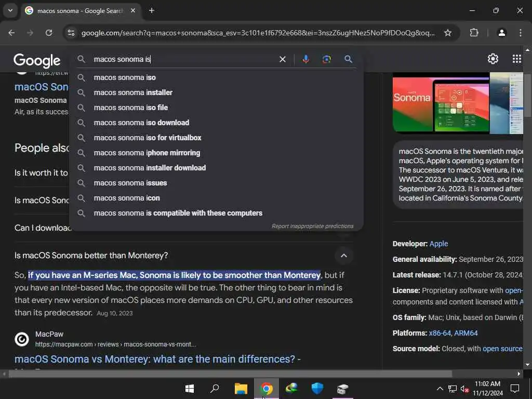Open muted volume tray icon
This screenshot has width=532, height=399.
[x=464, y=389]
